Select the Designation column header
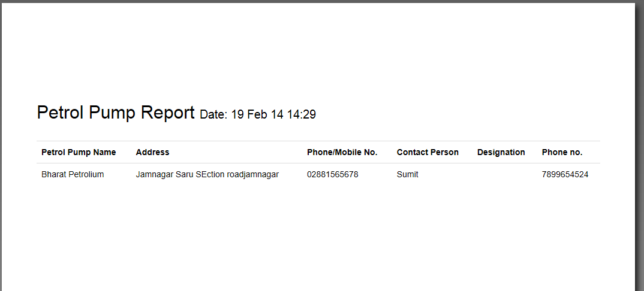The height and width of the screenshot is (291, 644). coord(501,152)
